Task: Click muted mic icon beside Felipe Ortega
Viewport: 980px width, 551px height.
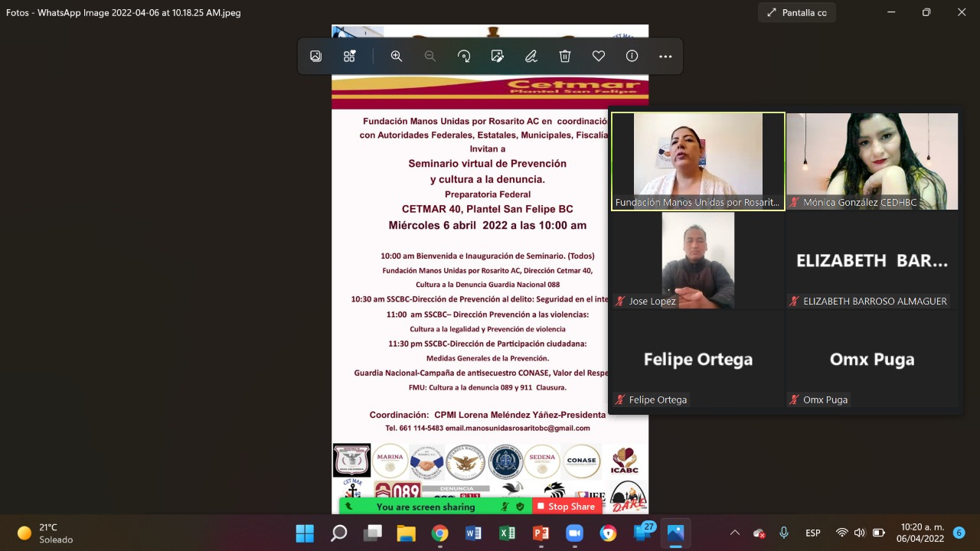Action: 621,399
